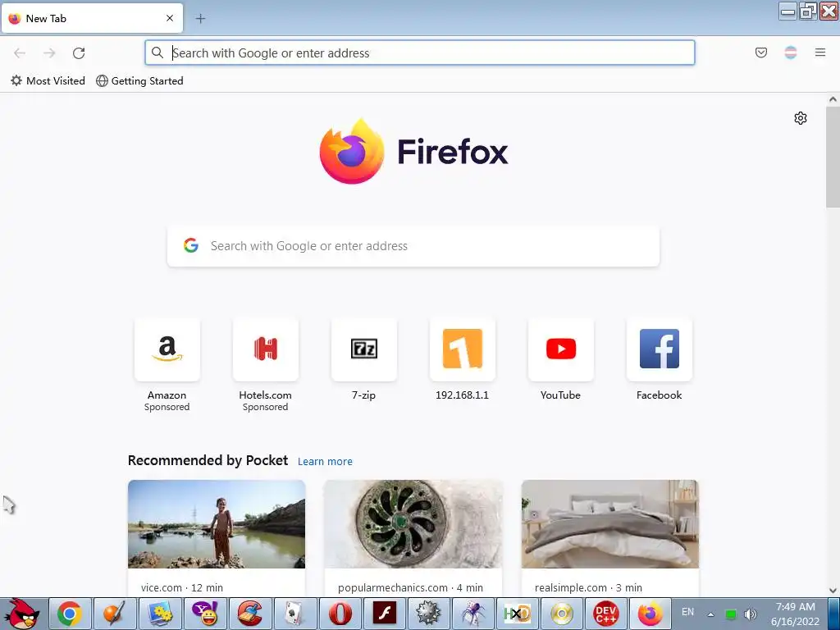Viewport: 840px width, 630px height.
Task: Open the new tab personalize gear
Action: (801, 118)
